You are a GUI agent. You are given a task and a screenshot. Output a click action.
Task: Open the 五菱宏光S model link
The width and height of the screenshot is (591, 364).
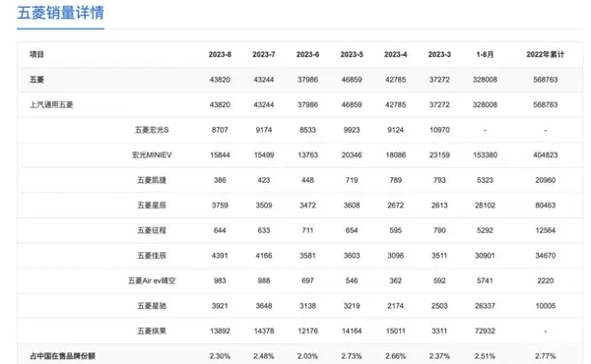click(x=152, y=130)
